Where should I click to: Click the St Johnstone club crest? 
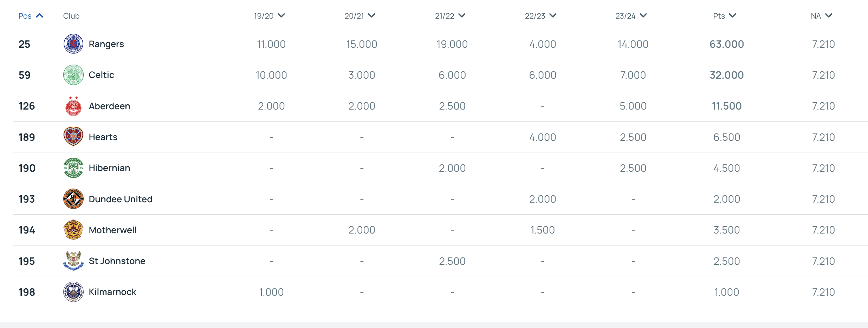73,261
